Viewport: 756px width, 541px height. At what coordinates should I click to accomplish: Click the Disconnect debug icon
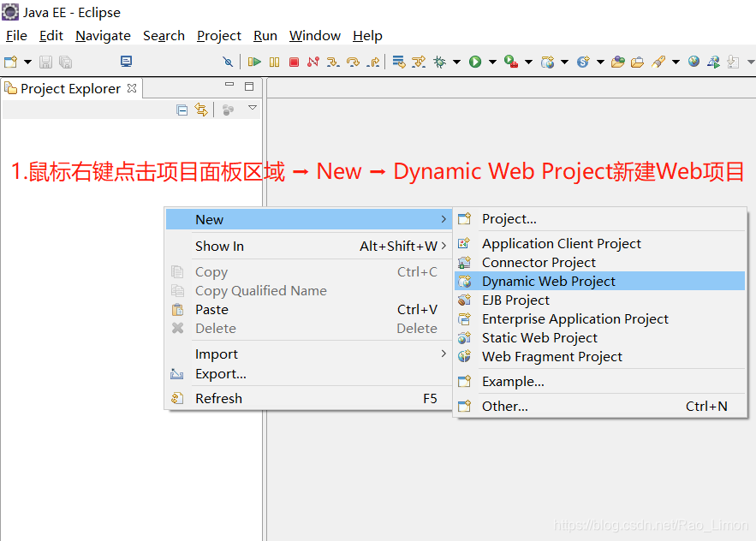pos(313,62)
